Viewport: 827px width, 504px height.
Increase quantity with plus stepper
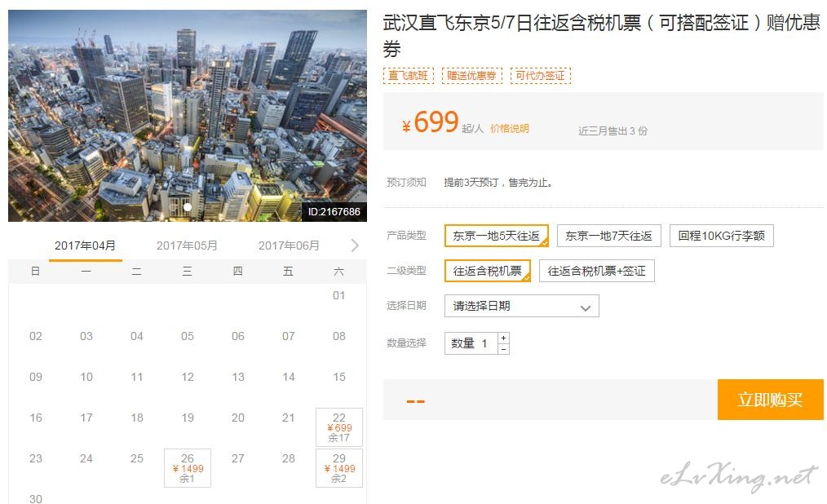click(x=504, y=338)
